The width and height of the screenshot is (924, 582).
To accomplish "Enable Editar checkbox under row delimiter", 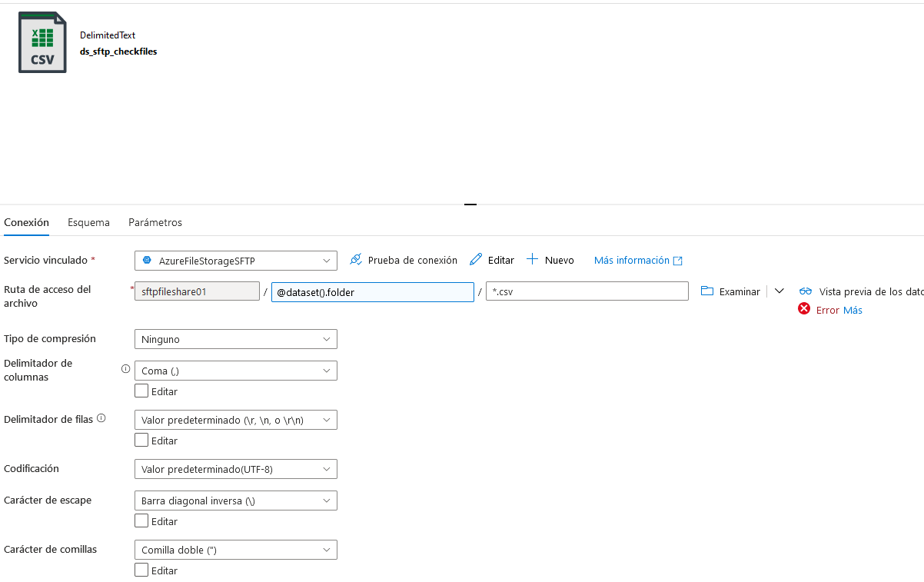I will [141, 440].
